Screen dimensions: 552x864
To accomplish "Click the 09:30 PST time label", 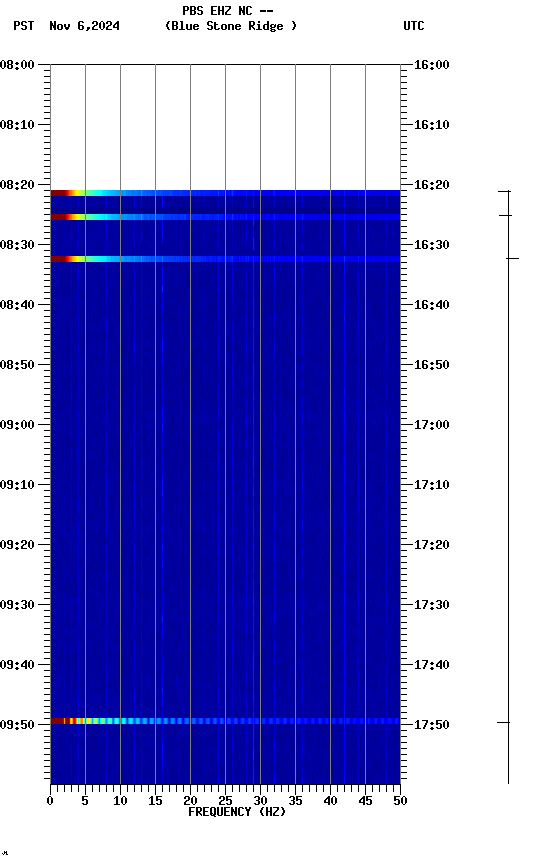I will tap(17, 606).
